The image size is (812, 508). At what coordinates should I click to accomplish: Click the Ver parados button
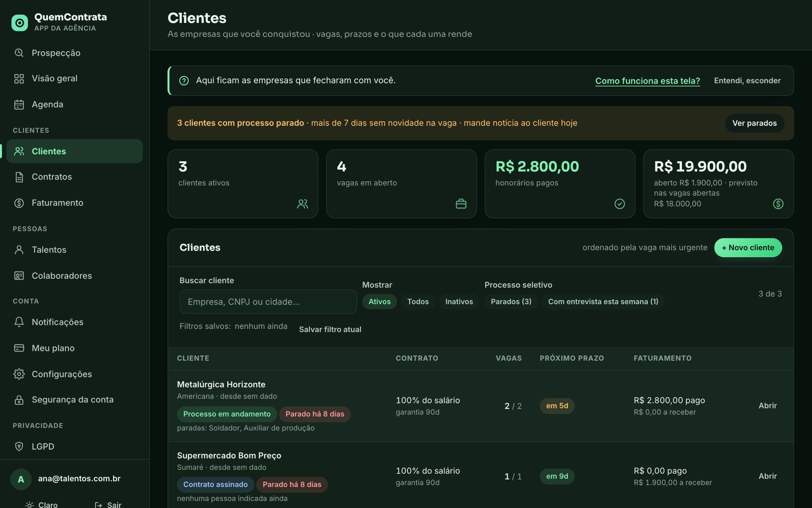tap(754, 123)
